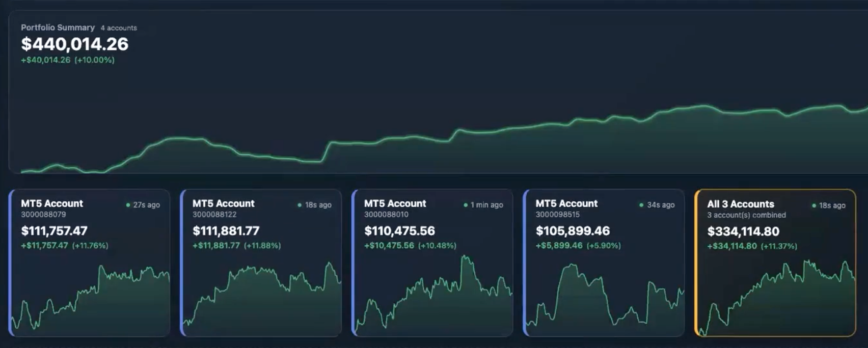Click the +$11,757.47 (+11.76%) gain
868x348 pixels.
pyautogui.click(x=65, y=246)
